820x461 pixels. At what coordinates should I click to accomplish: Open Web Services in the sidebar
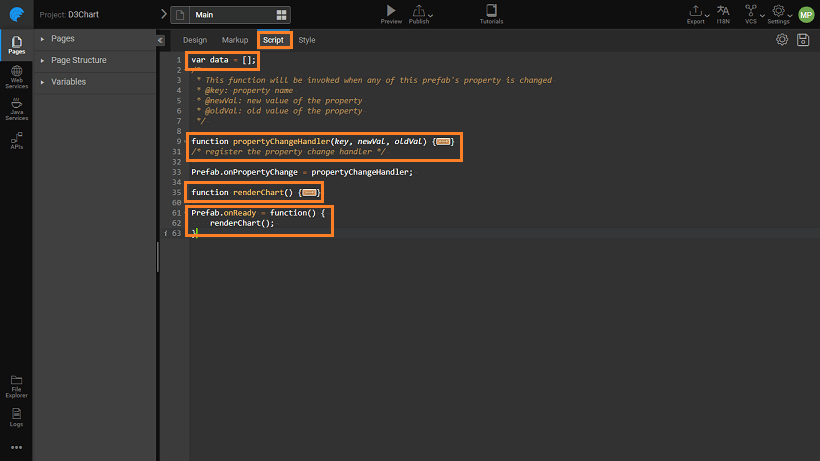pyautogui.click(x=16, y=77)
